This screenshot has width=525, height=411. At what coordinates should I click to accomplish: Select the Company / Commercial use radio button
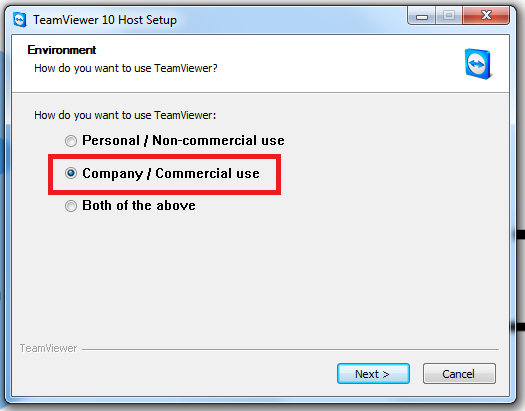(71, 173)
